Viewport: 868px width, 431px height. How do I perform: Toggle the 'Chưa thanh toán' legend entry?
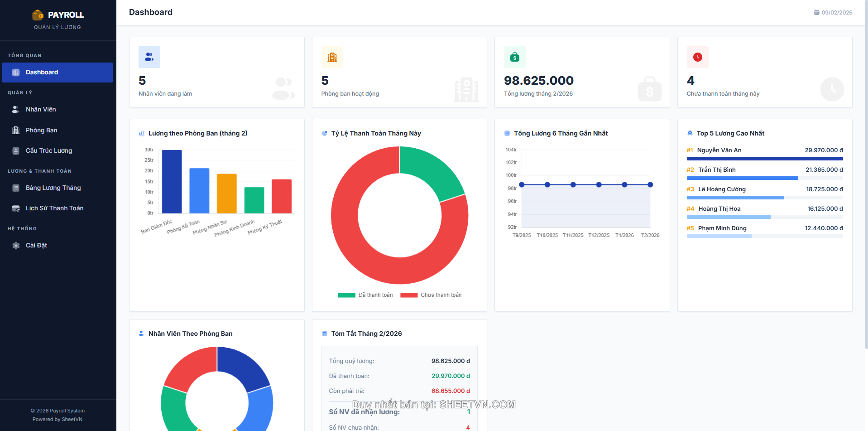[x=431, y=295]
